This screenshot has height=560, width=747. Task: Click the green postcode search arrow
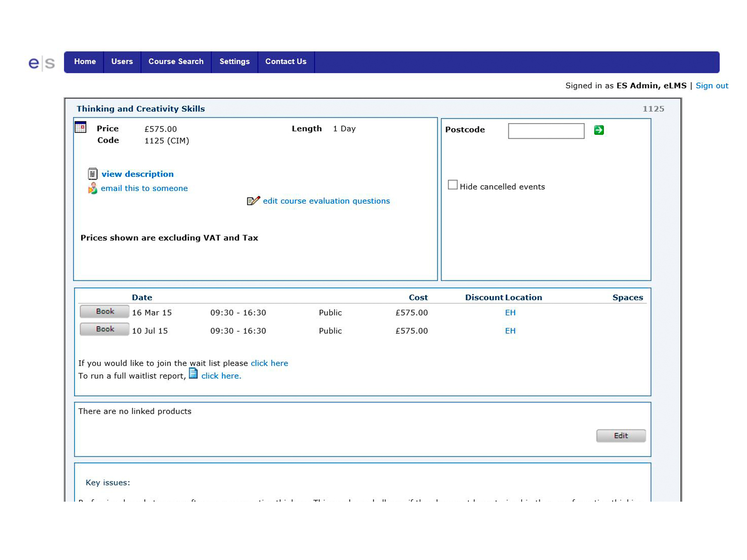click(x=599, y=130)
